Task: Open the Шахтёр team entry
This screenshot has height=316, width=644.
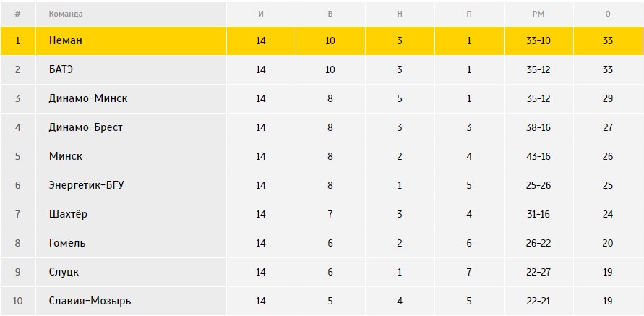Action: [x=69, y=214]
